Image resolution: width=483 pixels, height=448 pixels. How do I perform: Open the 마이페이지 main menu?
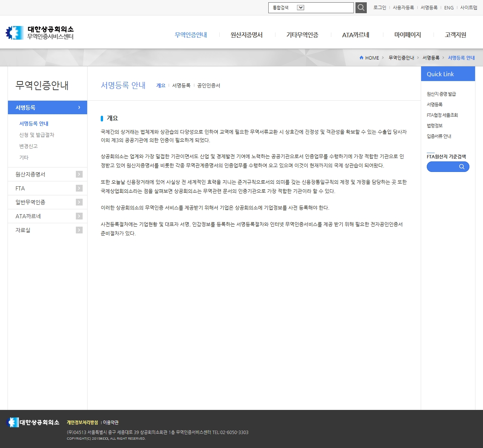click(x=408, y=35)
